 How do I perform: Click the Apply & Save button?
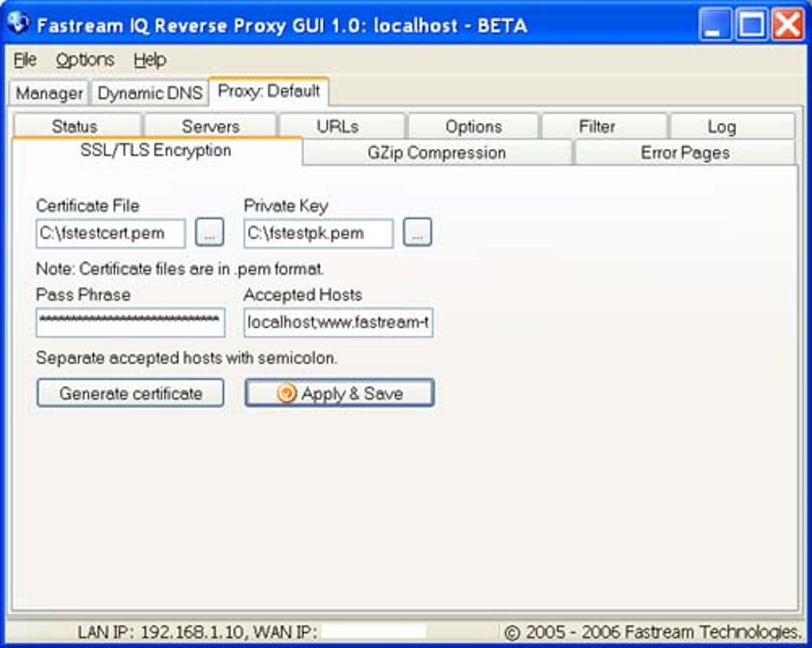pos(340,393)
